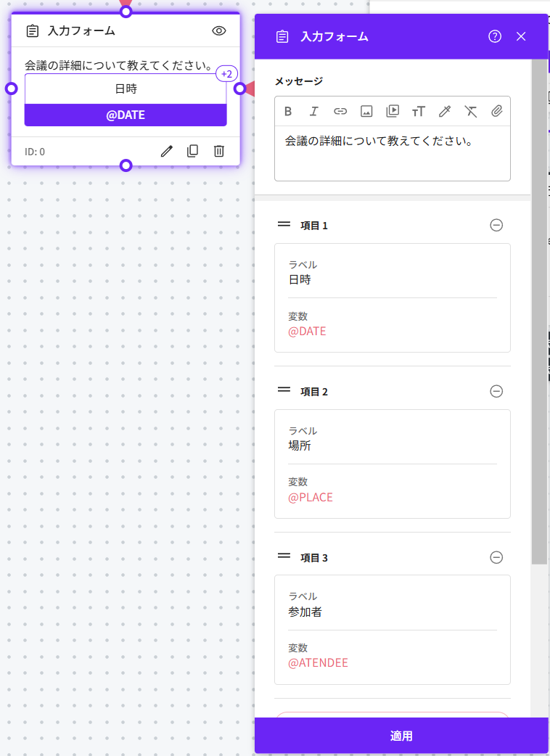Insert a video into the message
Screen dimensions: 550x756
click(393, 111)
